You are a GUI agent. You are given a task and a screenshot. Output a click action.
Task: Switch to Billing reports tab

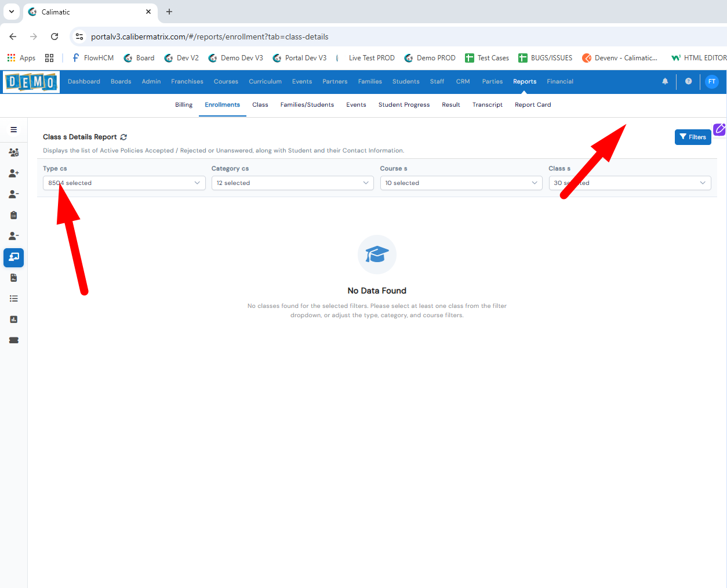(184, 105)
